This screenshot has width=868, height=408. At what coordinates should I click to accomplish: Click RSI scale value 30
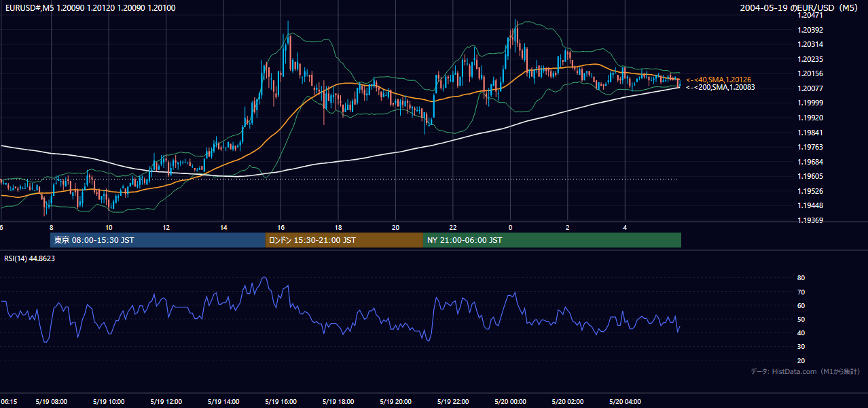(801, 347)
